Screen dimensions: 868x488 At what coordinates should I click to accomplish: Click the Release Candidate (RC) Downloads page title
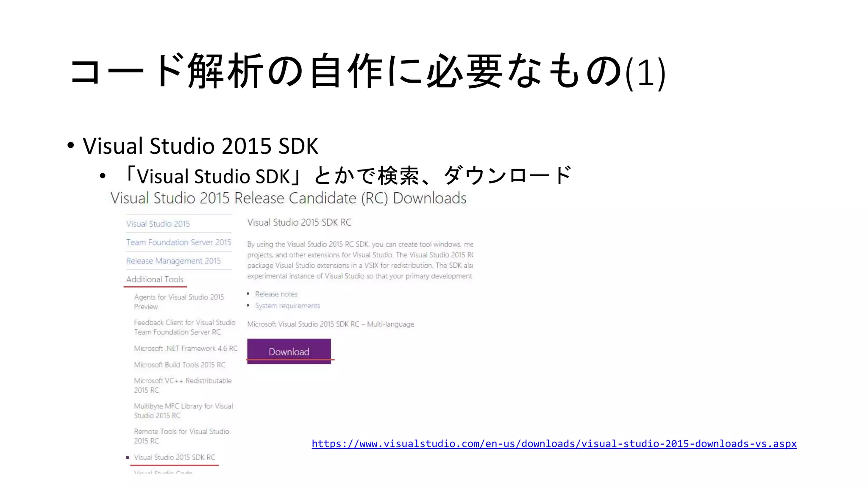288,198
